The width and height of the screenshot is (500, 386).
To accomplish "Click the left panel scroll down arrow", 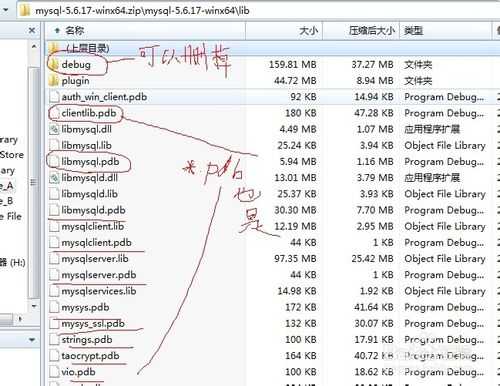I will click(34, 306).
